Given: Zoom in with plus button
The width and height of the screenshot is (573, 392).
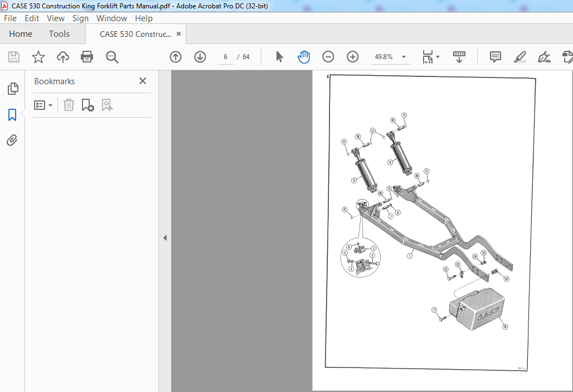Looking at the screenshot, I should 353,57.
